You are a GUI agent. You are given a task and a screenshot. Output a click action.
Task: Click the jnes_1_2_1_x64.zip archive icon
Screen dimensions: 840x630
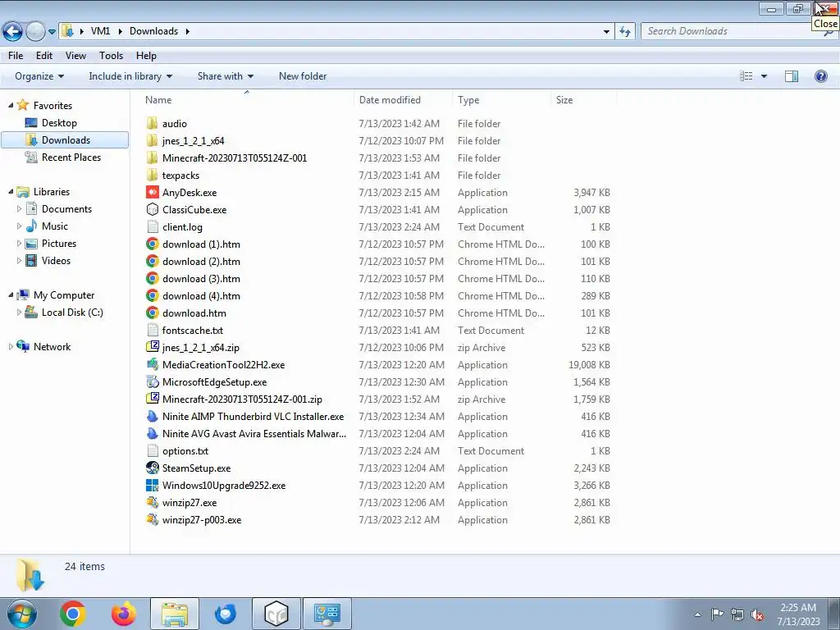(x=152, y=347)
